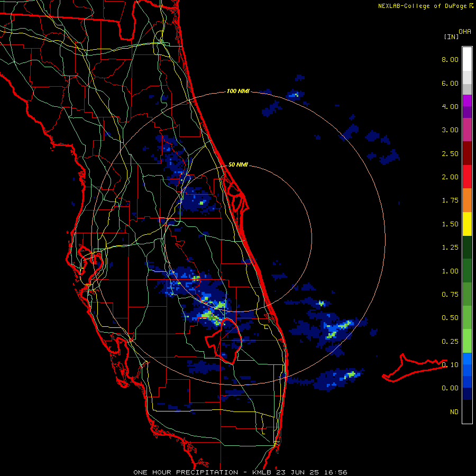
Task: Pick the white swatch atop the color scale
Action: tap(467, 59)
